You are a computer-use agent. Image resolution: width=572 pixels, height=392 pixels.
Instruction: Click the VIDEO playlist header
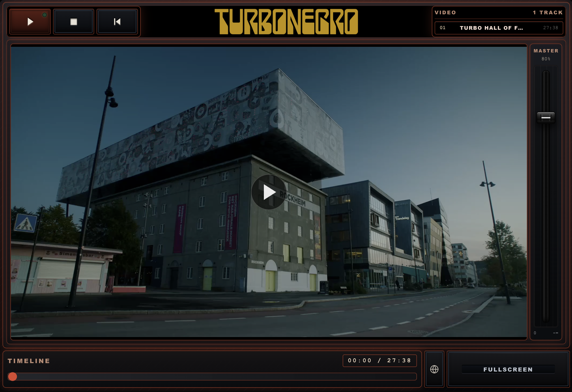[x=445, y=13]
